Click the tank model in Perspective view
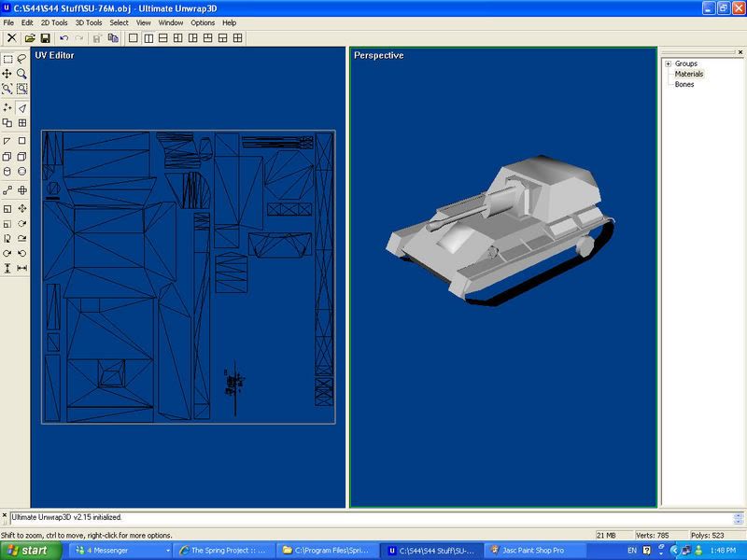Viewport: 747px width, 560px height. pos(500,229)
